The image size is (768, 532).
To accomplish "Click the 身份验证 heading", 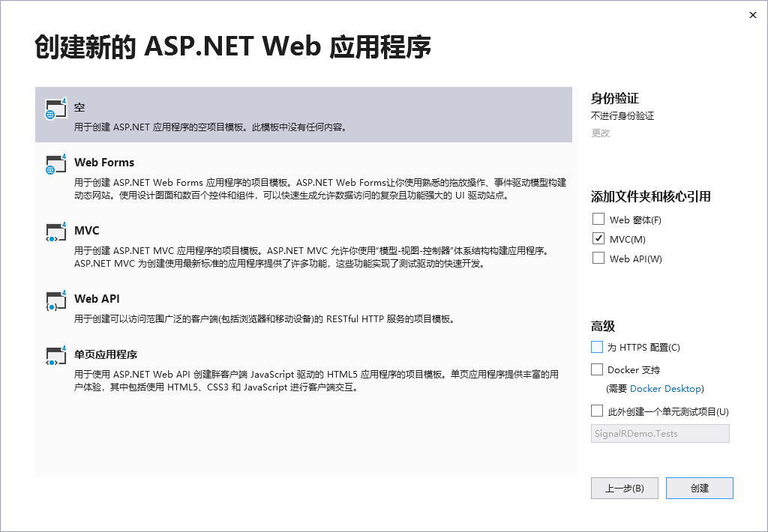I will pyautogui.click(x=615, y=98).
